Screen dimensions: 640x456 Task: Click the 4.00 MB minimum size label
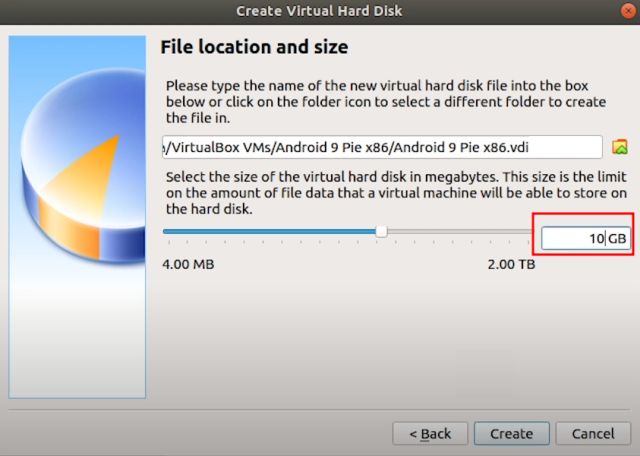[188, 264]
